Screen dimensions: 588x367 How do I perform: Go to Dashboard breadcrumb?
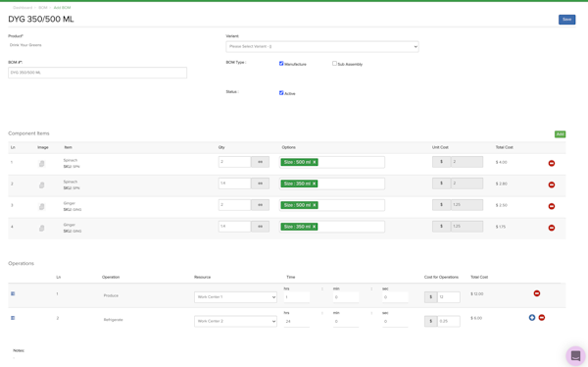point(23,8)
